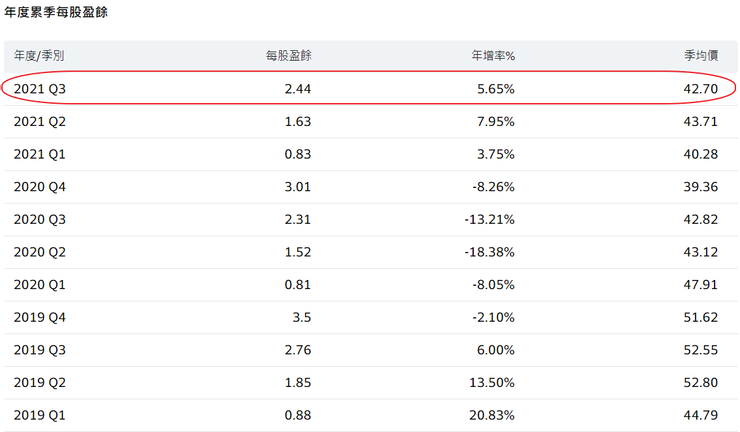Click the 2.44 EPS value

[298, 89]
